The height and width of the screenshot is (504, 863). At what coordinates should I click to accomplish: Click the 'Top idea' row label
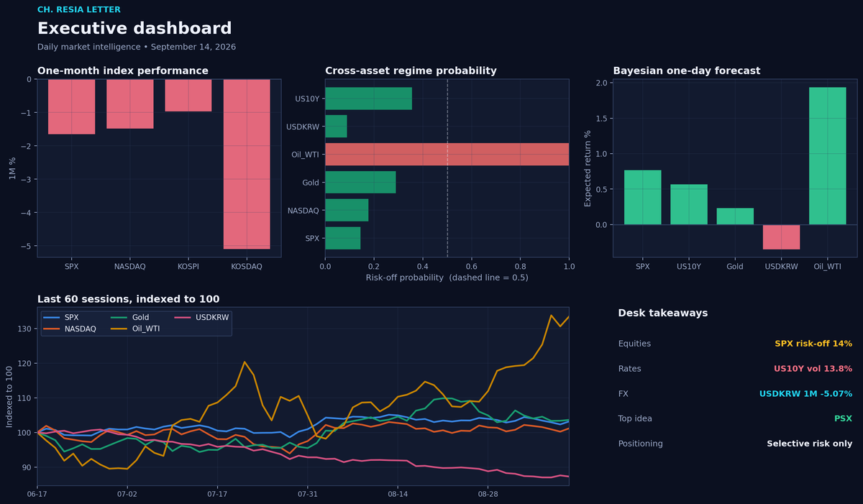(x=635, y=418)
